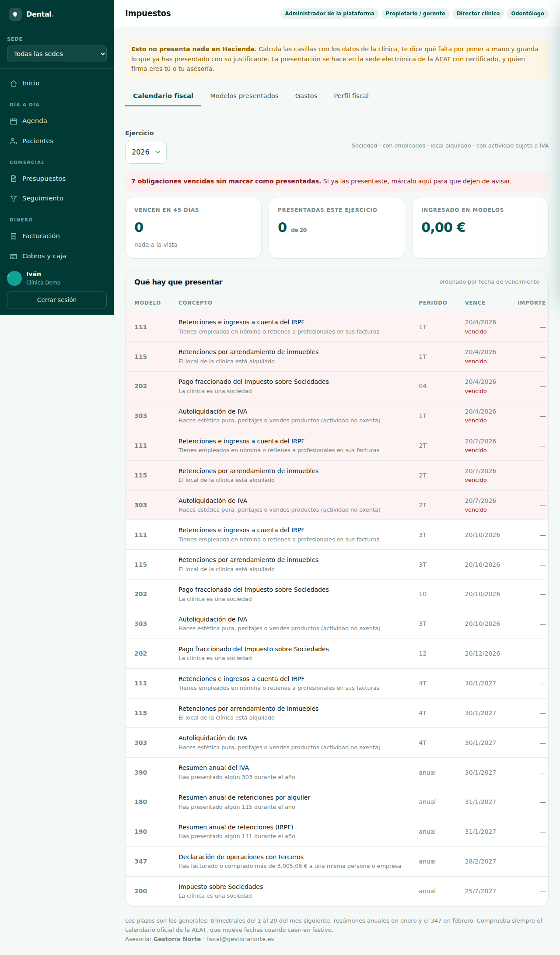Click the Dental tooth logo icon
This screenshot has height=955, width=560.
click(x=15, y=14)
